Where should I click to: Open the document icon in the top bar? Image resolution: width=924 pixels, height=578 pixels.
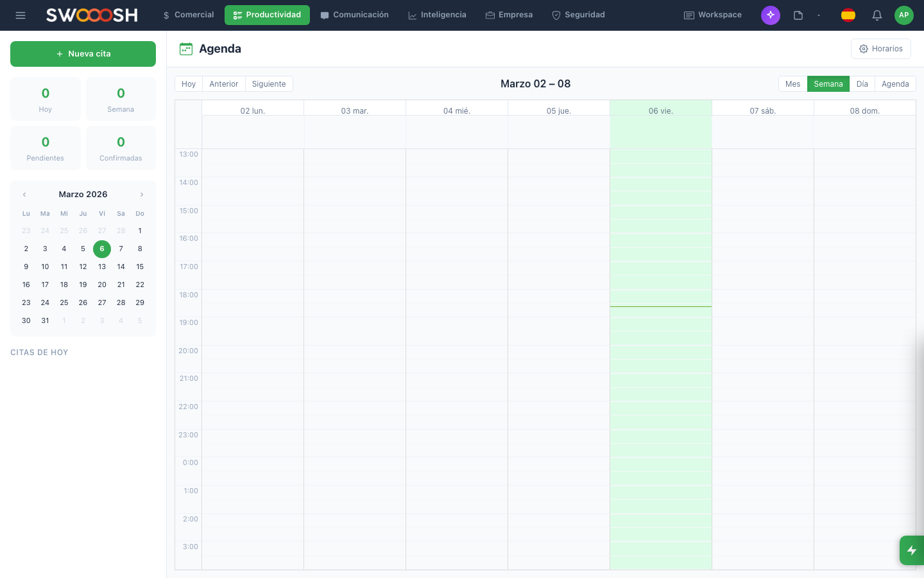tap(798, 15)
